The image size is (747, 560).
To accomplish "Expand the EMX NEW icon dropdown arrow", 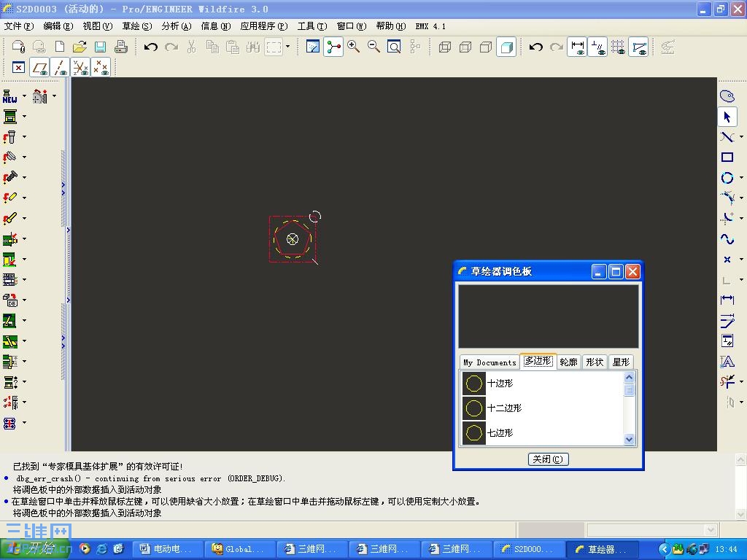I will (24, 96).
